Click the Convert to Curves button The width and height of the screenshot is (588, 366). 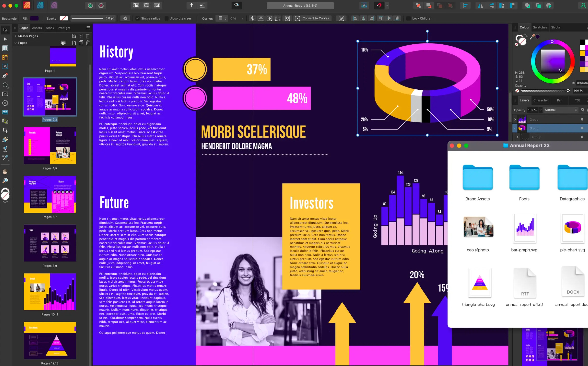tap(313, 18)
